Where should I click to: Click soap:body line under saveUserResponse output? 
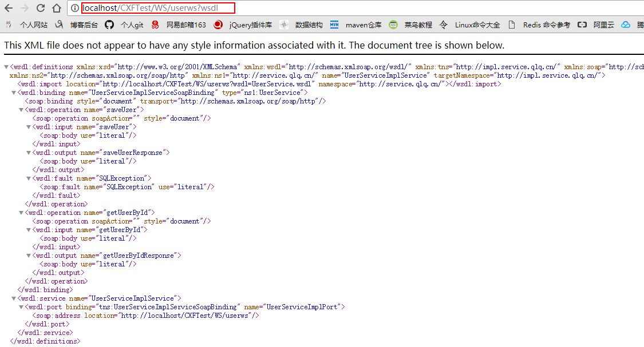pos(88,161)
